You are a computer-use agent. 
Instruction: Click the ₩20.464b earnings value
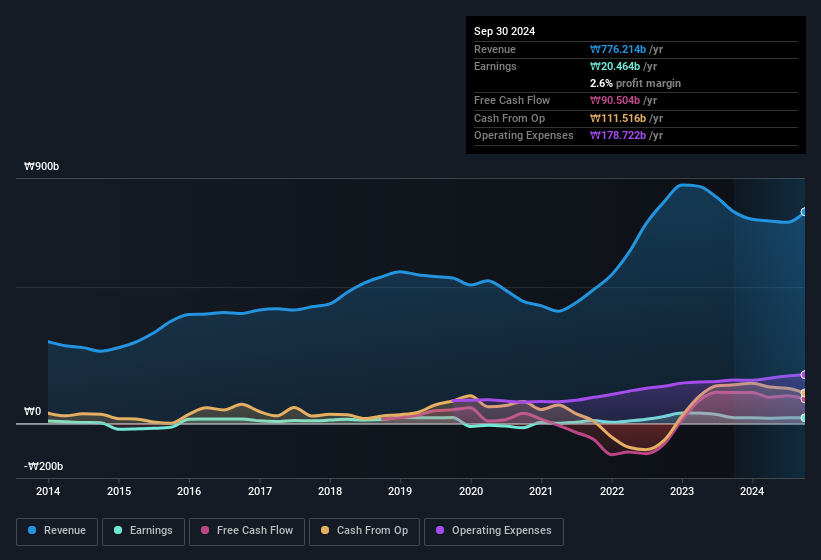(x=615, y=66)
